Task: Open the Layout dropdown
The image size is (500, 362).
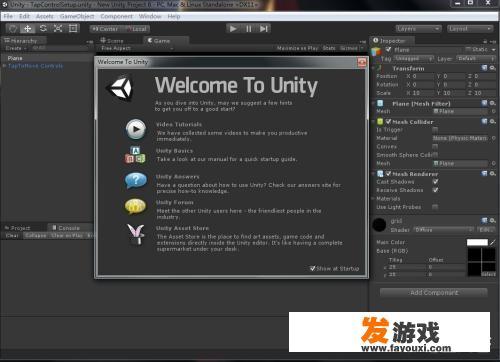Action: coord(470,29)
